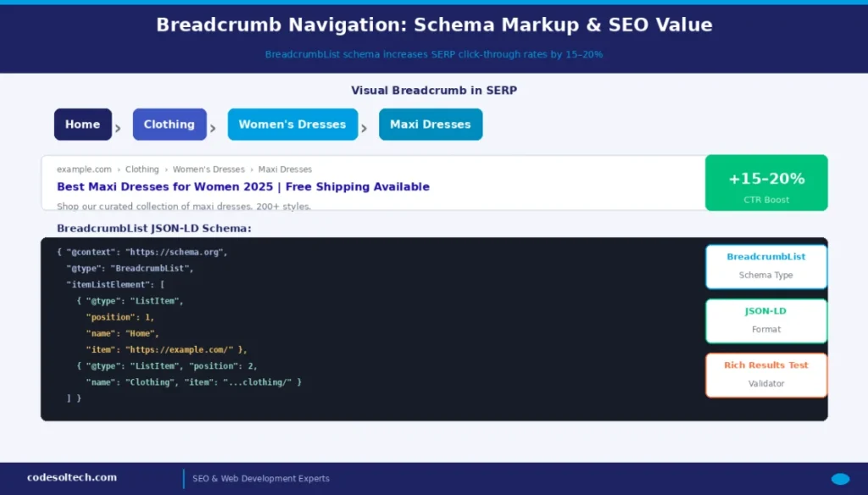Click the chevron before Maxi Dresses

[364, 127]
